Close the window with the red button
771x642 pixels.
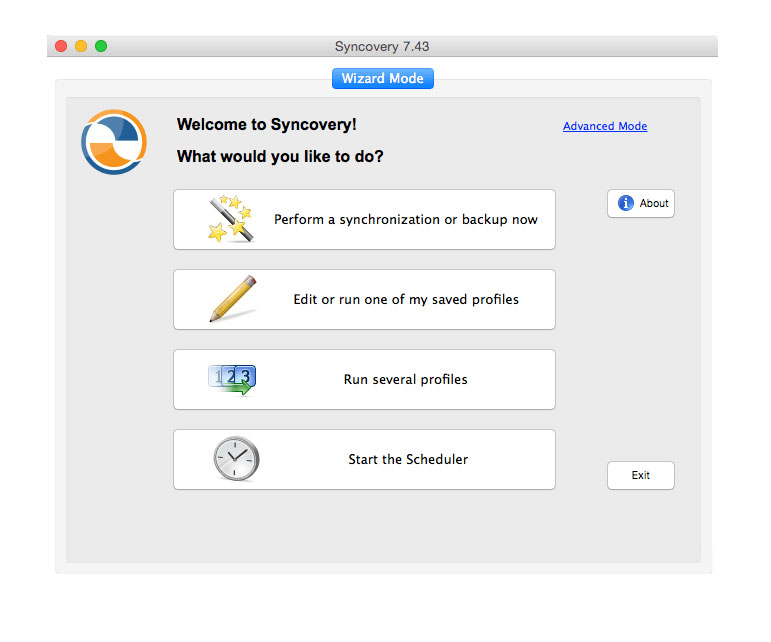[61, 46]
